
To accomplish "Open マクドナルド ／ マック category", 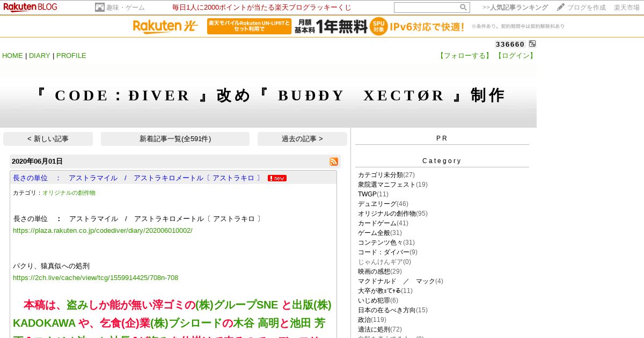I will pos(397,281).
